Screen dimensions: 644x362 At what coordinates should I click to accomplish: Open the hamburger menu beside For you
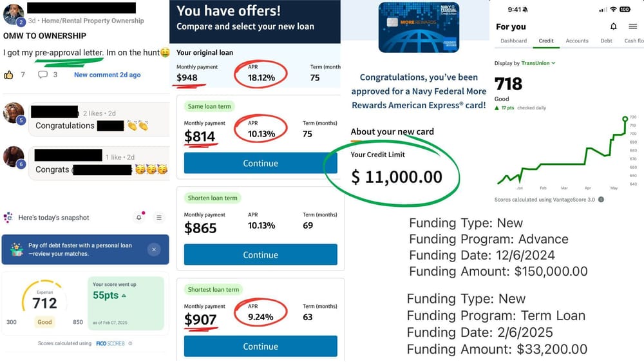tap(632, 26)
